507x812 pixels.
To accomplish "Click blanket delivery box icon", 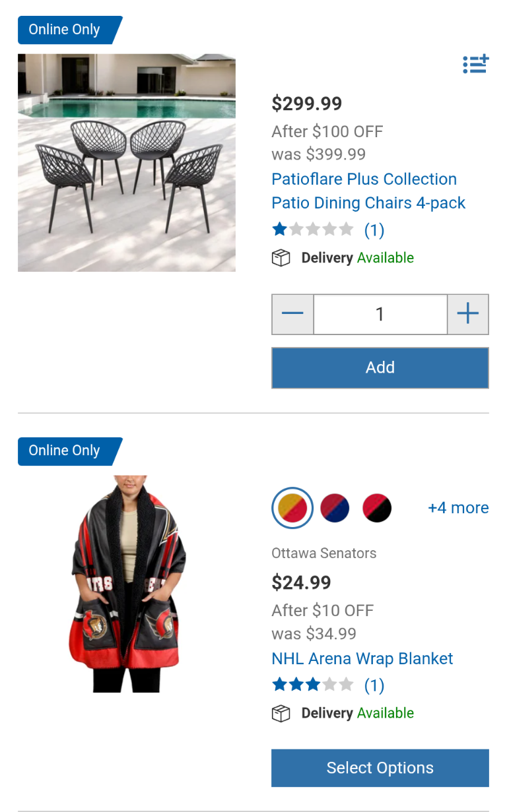I will [281, 714].
